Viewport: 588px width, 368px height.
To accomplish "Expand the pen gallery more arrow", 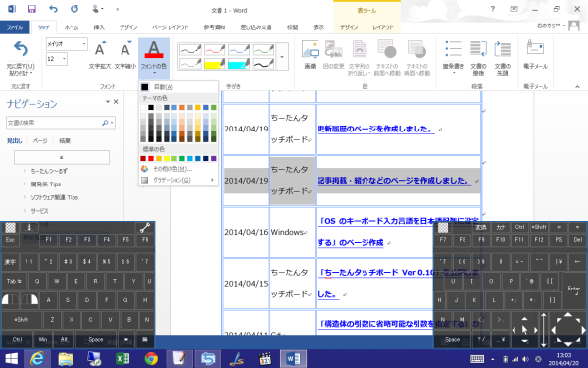I will pyautogui.click(x=282, y=57).
